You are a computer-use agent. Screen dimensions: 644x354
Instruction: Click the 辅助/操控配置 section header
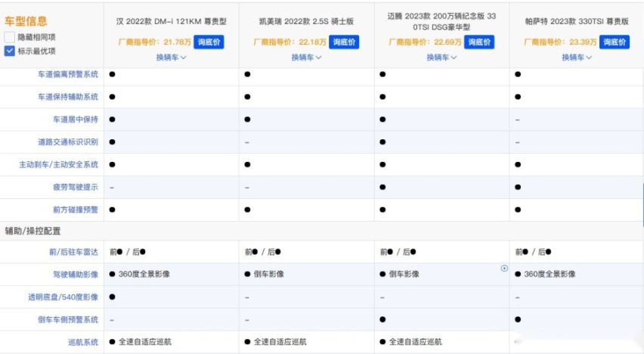click(33, 231)
